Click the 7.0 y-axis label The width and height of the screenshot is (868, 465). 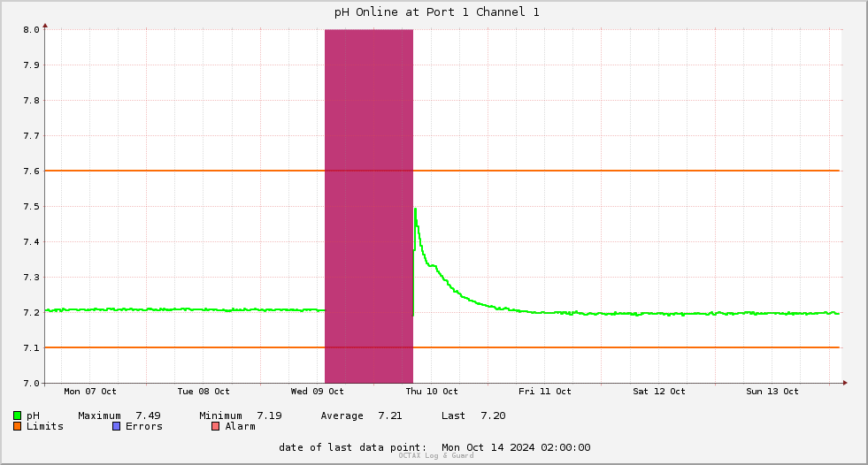tap(32, 383)
